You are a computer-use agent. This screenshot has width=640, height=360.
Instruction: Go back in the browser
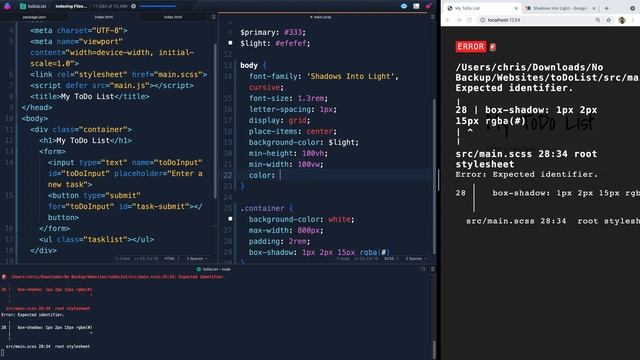tap(448, 20)
